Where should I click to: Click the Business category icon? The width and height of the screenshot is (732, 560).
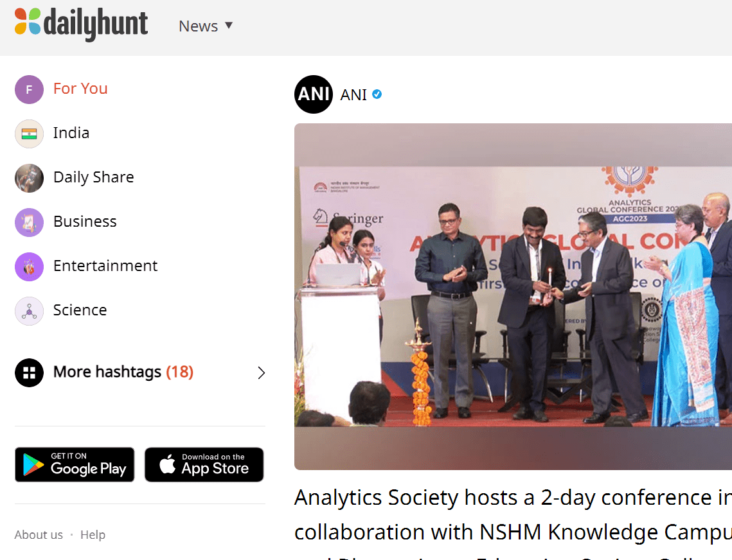coord(29,222)
